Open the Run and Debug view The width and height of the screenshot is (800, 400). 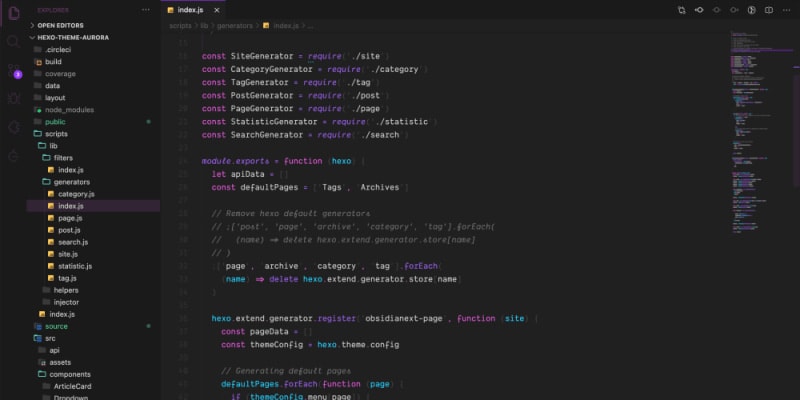point(14,98)
